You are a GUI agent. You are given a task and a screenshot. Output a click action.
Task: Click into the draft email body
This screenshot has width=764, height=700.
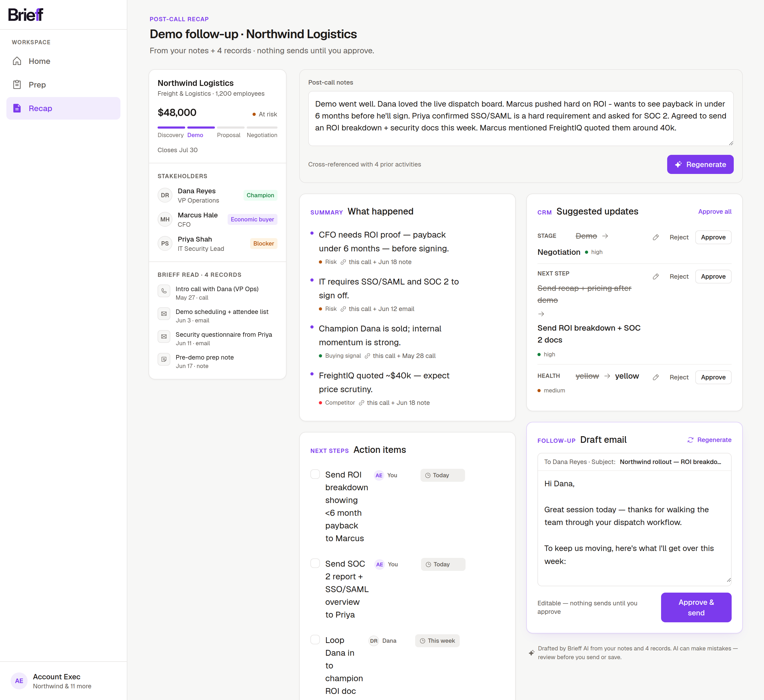(634, 528)
